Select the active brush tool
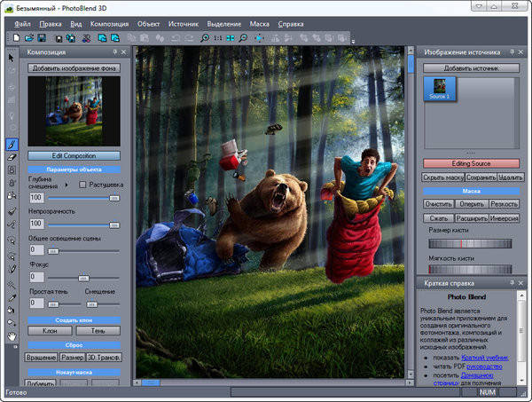This screenshot has height=402, width=532. [12, 143]
